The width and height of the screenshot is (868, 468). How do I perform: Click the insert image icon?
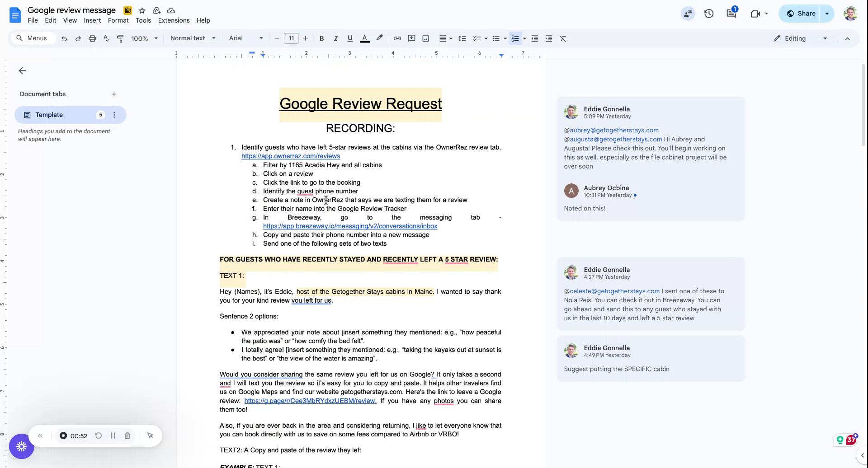pos(425,38)
